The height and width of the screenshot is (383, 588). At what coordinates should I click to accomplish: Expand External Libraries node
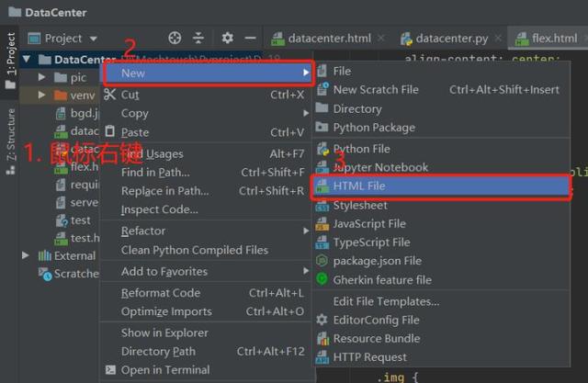click(x=26, y=255)
